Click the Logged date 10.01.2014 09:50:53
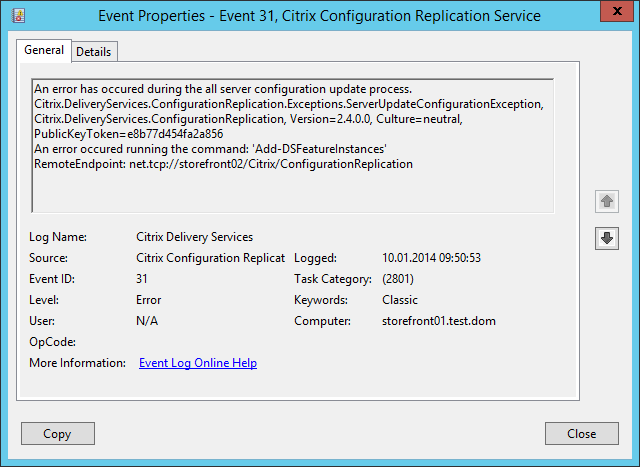 [x=432, y=258]
